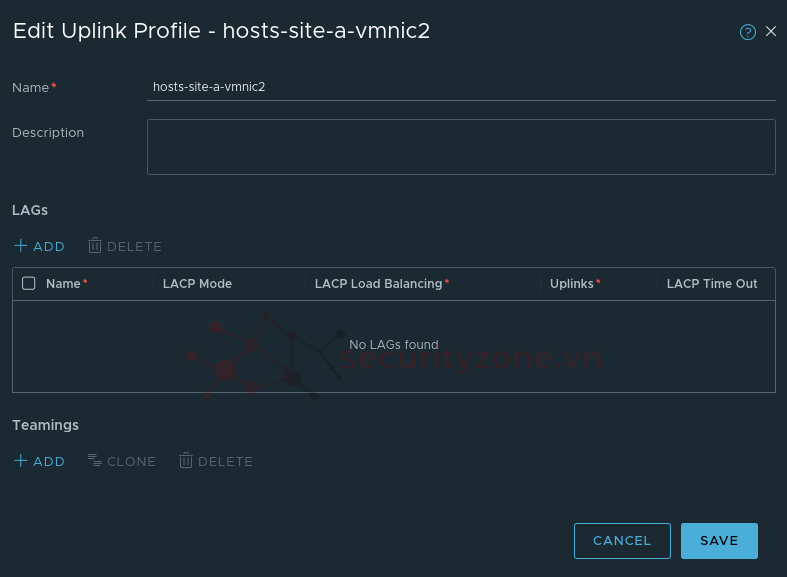Click the LACP Load Balancing column header
This screenshot has height=577, width=787.
tap(378, 284)
